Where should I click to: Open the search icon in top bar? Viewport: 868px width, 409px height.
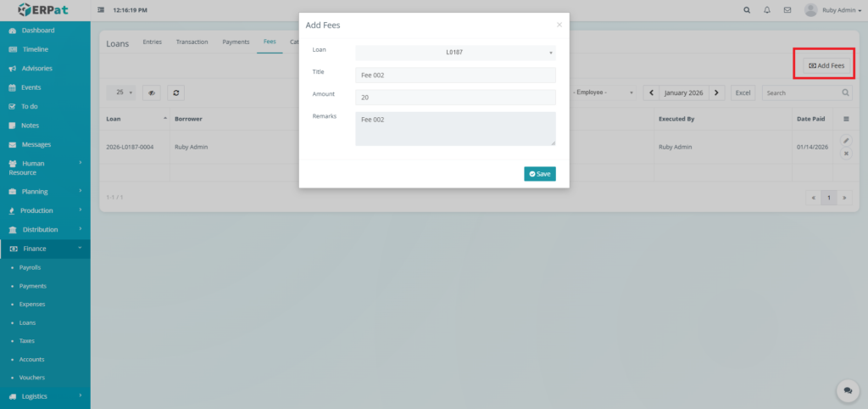pyautogui.click(x=747, y=10)
